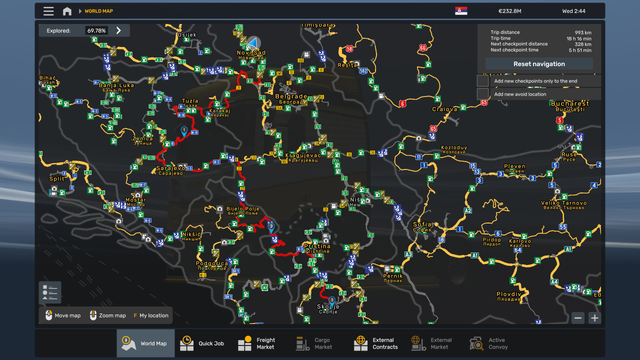Click the Next checkpoint time 5 h 51 min
Screen dimensions: 640x360
click(x=580, y=50)
